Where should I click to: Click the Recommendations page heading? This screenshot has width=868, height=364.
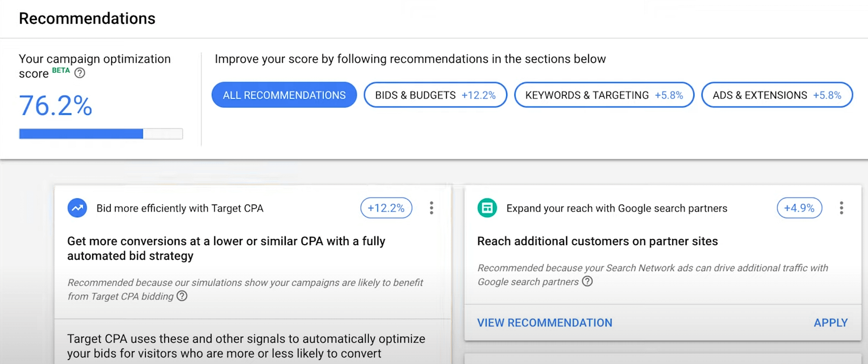point(87,19)
